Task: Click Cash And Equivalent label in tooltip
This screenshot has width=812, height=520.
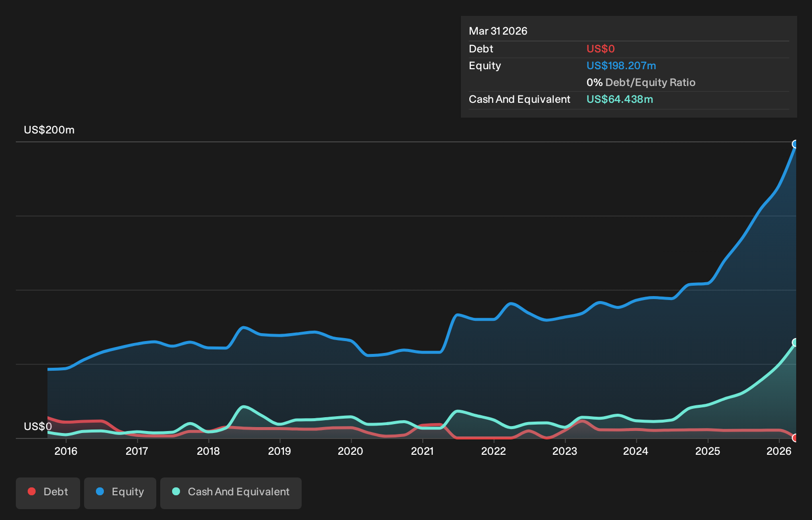Action: pyautogui.click(x=519, y=99)
